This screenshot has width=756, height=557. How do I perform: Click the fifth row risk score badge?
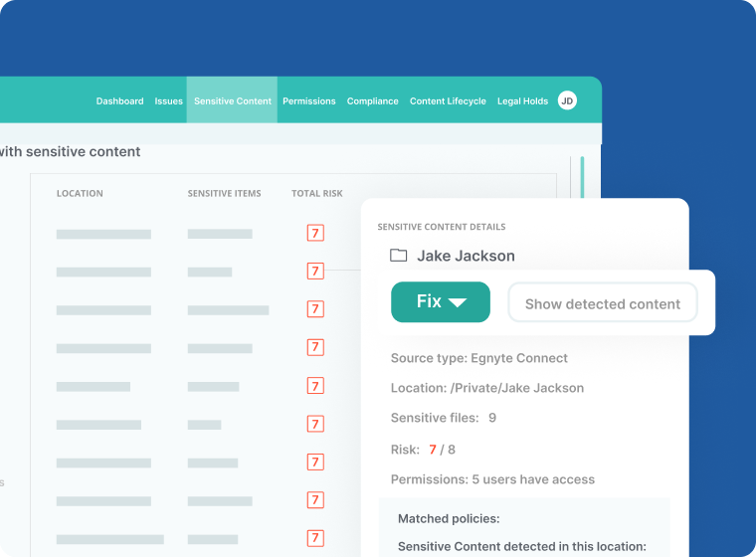pyautogui.click(x=315, y=386)
